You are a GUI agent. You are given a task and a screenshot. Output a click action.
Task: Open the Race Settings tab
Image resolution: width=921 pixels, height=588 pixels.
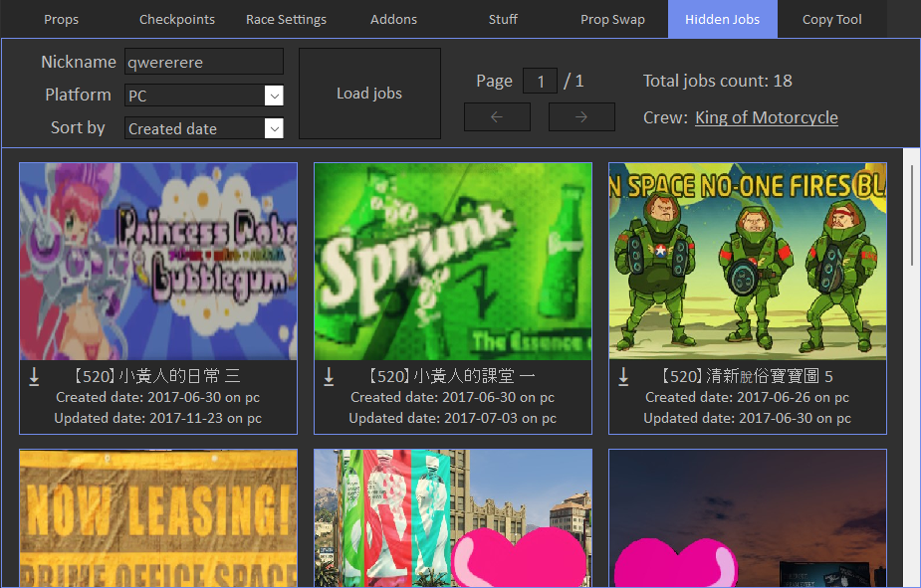(286, 19)
